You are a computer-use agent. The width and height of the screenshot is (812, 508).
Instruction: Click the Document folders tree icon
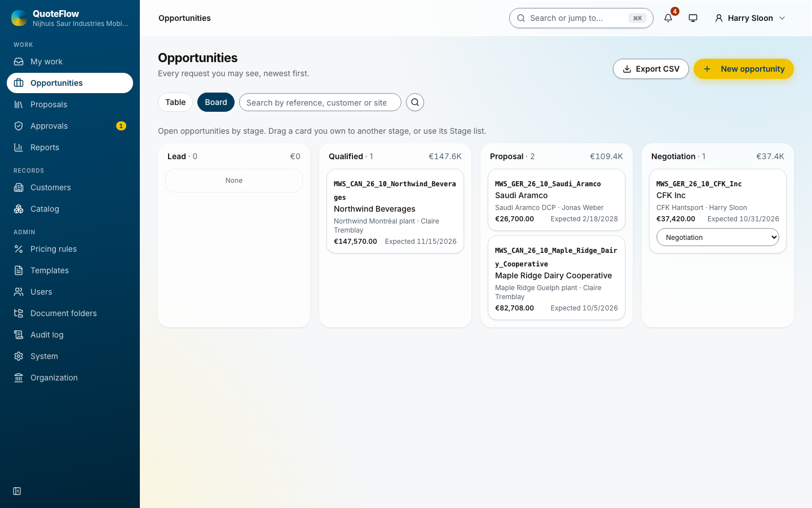point(19,313)
